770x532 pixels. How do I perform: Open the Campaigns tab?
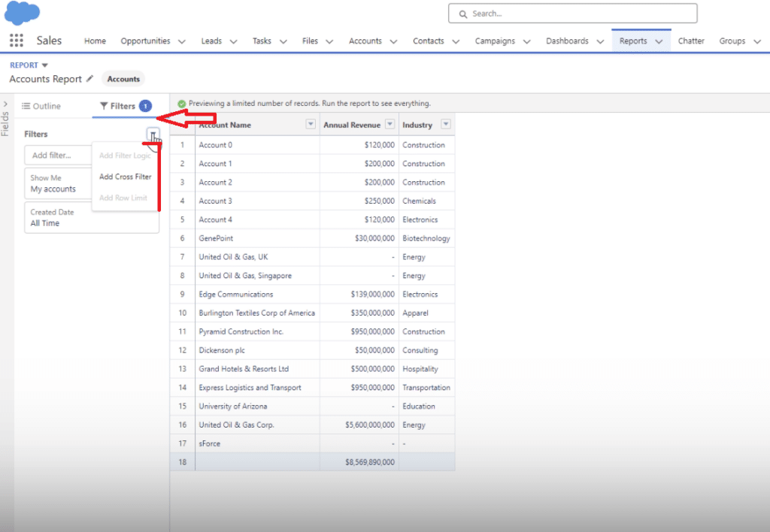(x=495, y=41)
